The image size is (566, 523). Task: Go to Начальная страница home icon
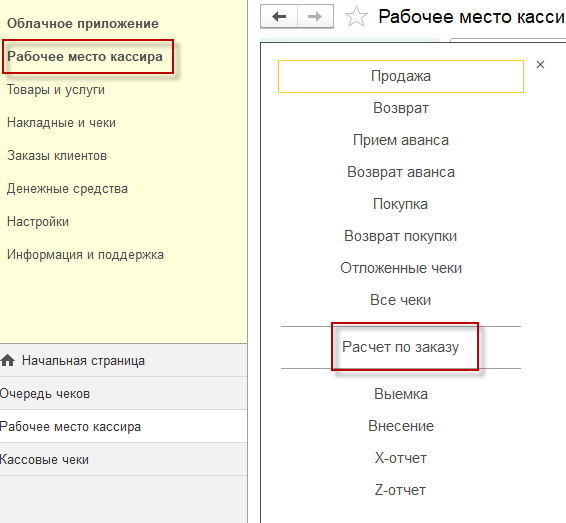click(x=8, y=360)
